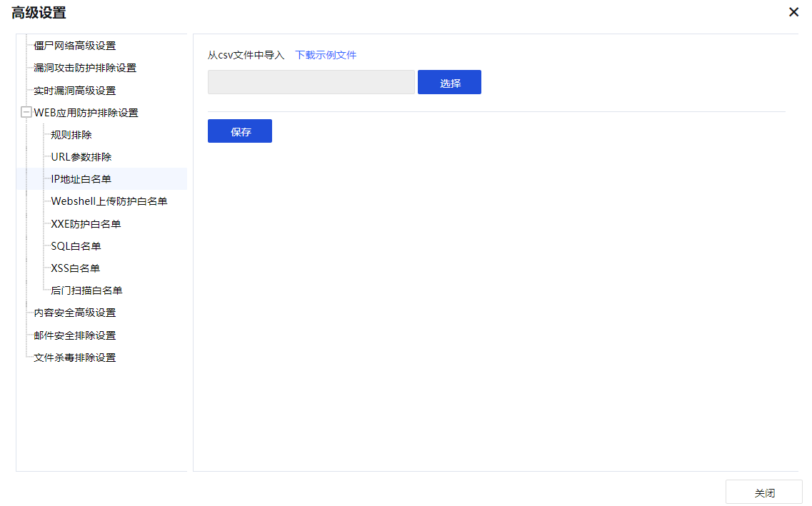Select XSS白名单 in the tree
The image size is (812, 506).
coord(75,268)
